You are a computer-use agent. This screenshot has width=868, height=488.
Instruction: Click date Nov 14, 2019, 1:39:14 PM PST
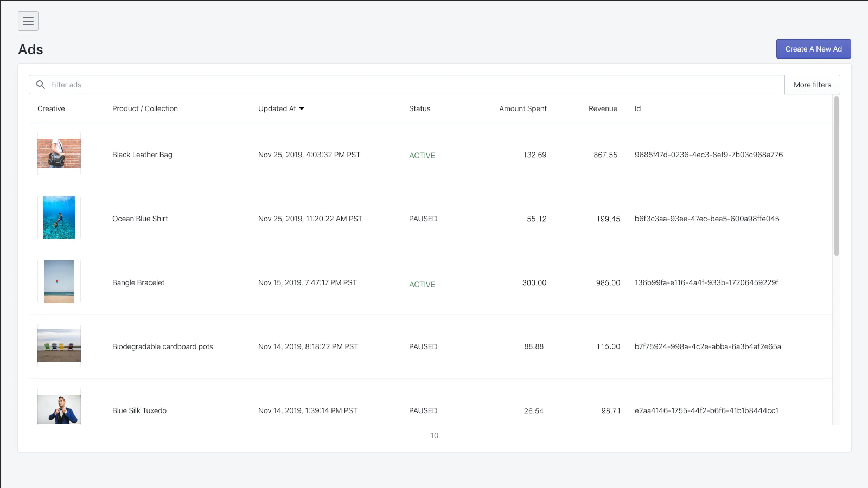308,410
